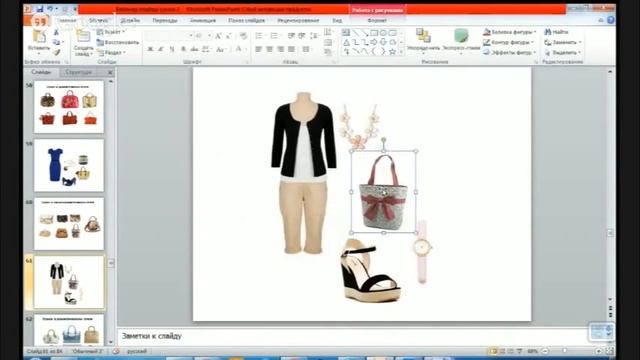Screen dimensions: 640x360
Task: Select the text box shape in gallery
Action: pos(346,33)
